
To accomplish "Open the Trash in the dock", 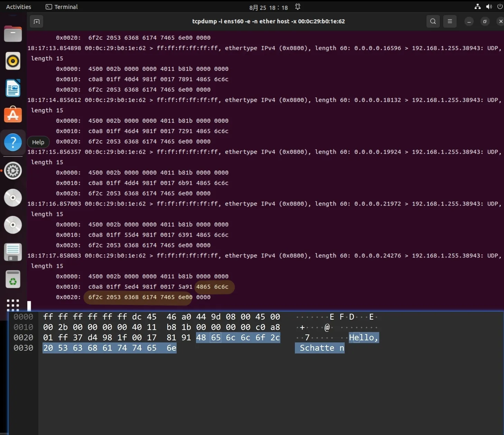I will 13,279.
